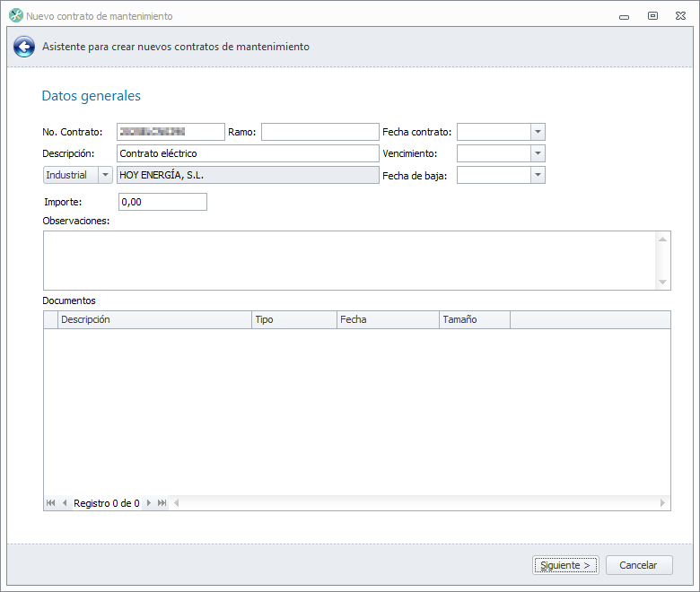Minimize the Nuevo contrato window
Screen dimensions: 700x592
click(624, 16)
